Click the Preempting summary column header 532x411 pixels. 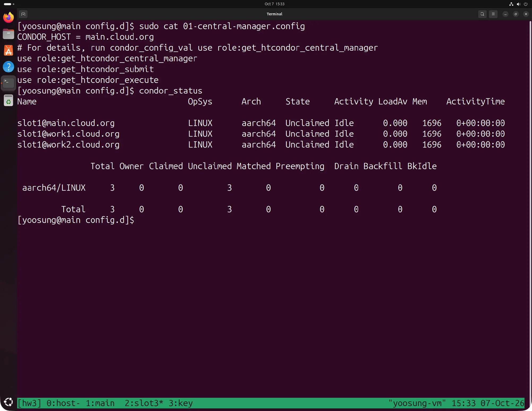point(300,166)
